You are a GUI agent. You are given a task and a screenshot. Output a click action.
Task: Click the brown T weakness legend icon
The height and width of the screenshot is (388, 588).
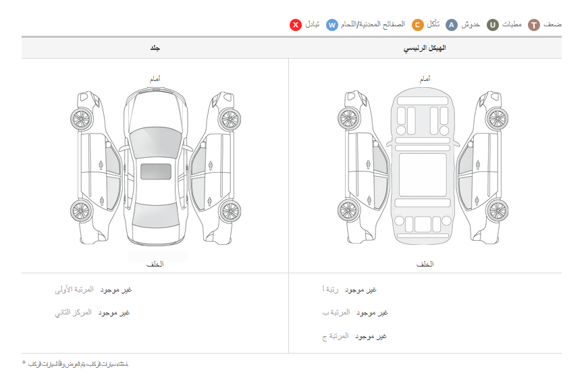pyautogui.click(x=534, y=25)
